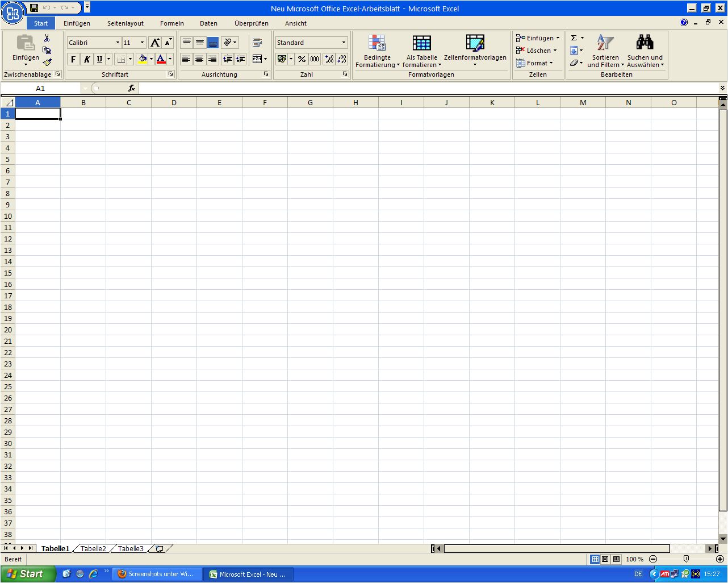Switch to Firefox 'Screenshots unter Wi...' taskbar button
The image size is (728, 583).
pos(156,574)
